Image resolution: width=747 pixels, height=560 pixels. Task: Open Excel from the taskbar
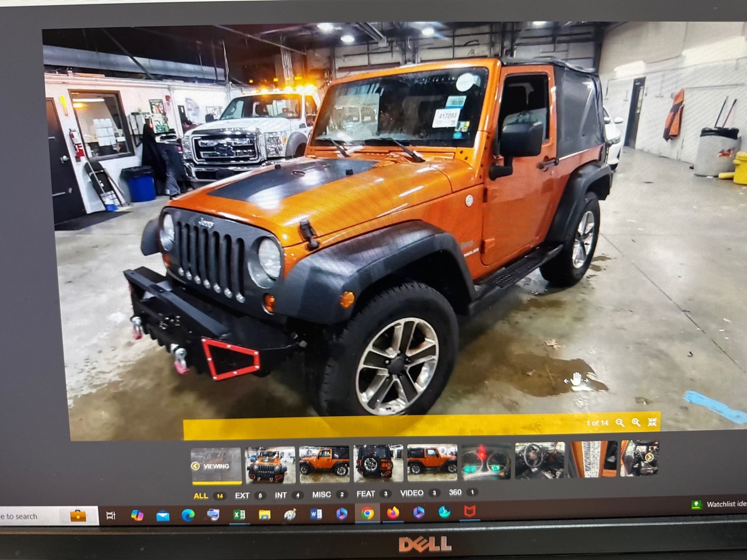239,515
